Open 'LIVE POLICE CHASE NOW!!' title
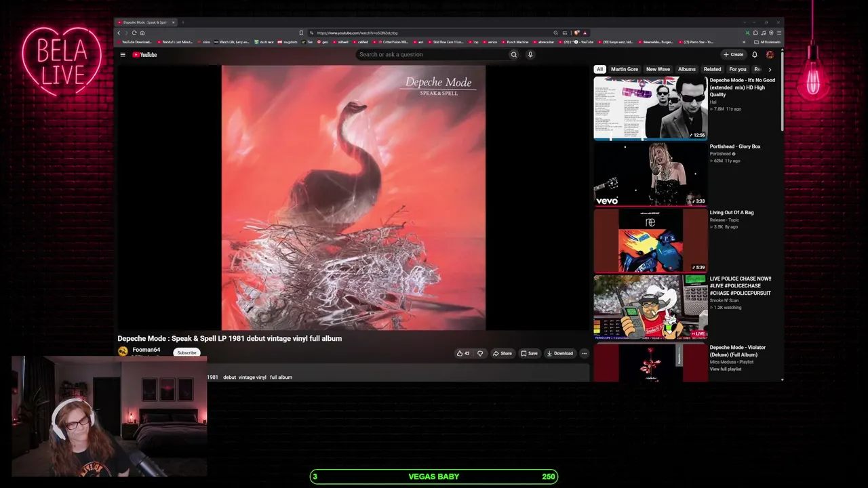 [x=741, y=286]
